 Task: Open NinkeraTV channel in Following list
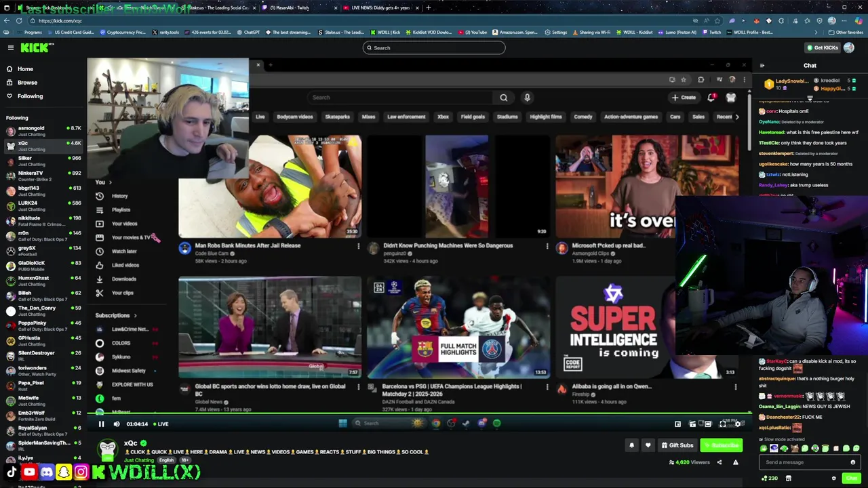pyautogui.click(x=43, y=176)
